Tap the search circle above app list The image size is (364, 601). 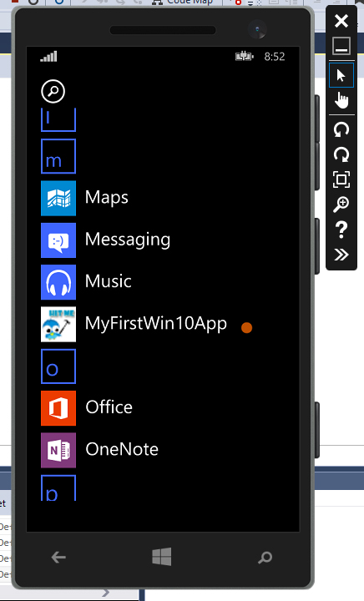(53, 91)
